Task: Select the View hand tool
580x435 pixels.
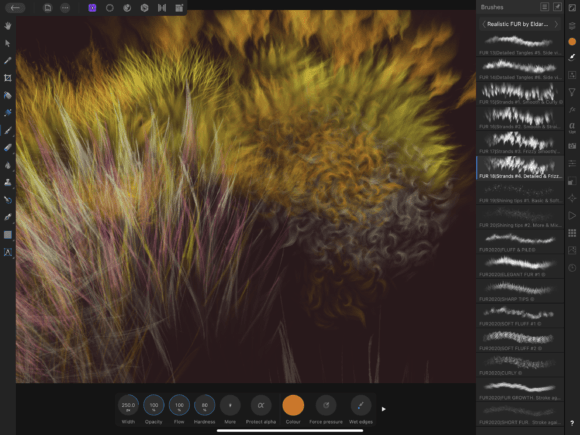Action: pos(8,26)
